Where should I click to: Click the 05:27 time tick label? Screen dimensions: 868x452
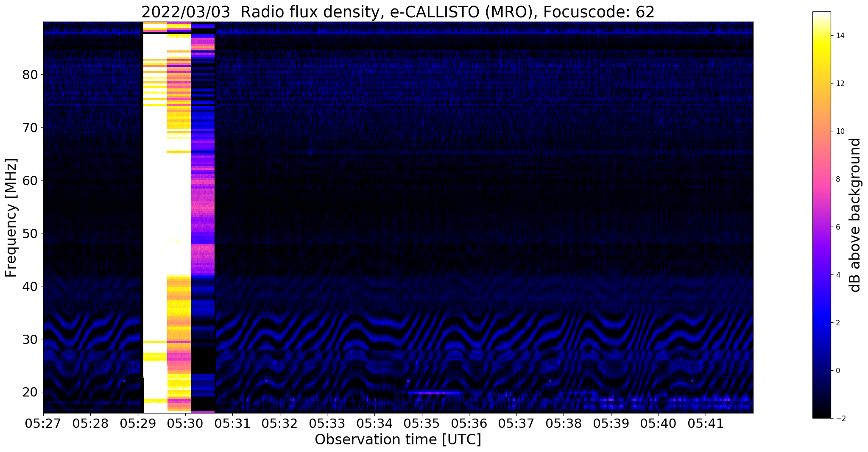pos(43,423)
